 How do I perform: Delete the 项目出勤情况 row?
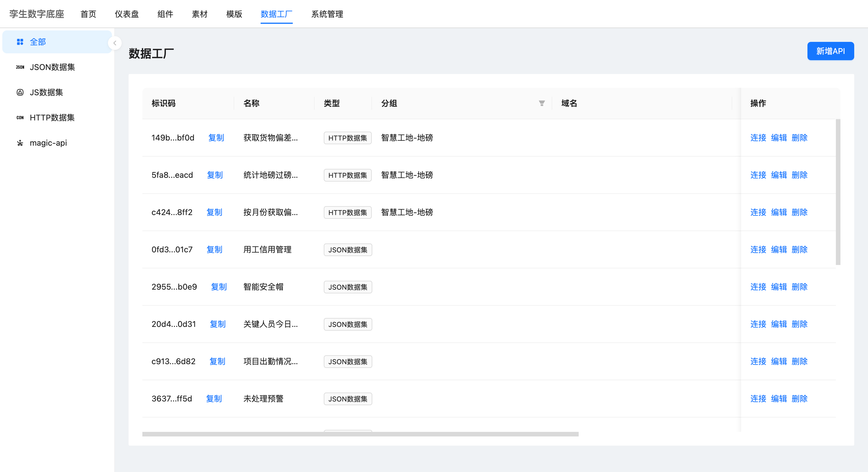coord(800,362)
